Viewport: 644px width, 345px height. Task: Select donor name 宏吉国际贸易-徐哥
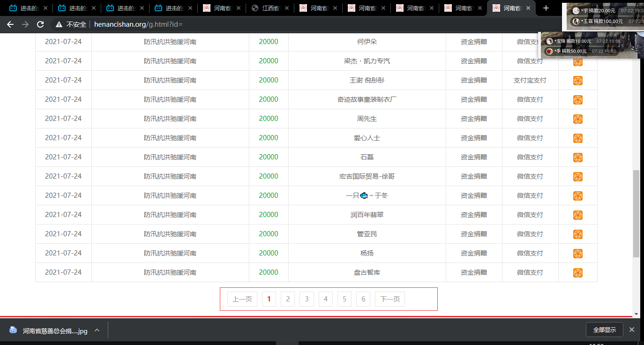367,176
